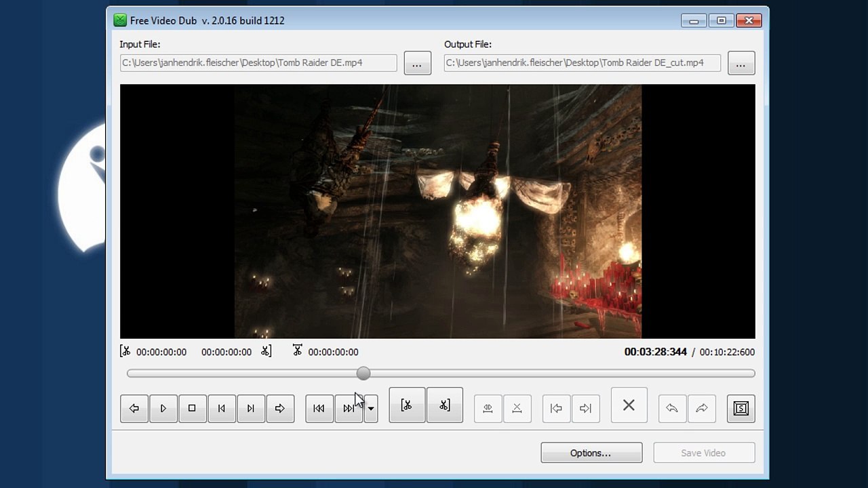
Task: Click the selection start scissors icon beside timecode
Action: (125, 351)
